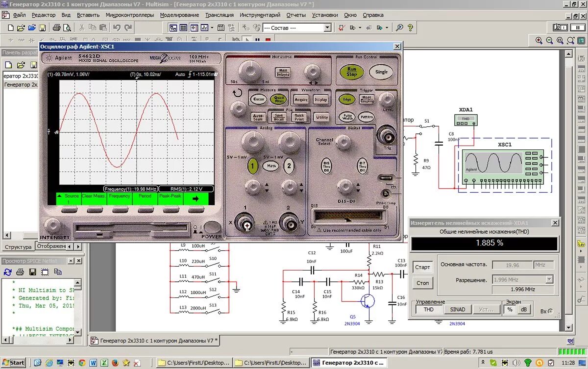
Task: Click the Zoom Out magnifier icon
Action: pyautogui.click(x=549, y=41)
